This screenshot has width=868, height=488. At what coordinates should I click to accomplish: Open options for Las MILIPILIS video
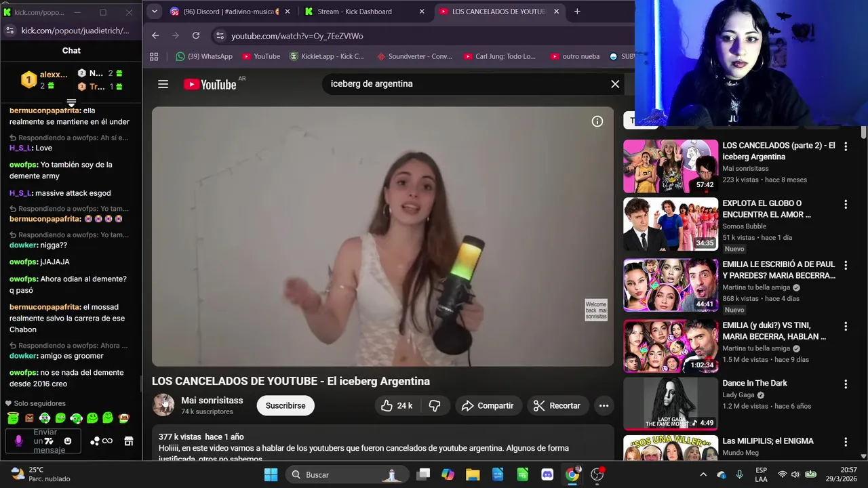(846, 442)
